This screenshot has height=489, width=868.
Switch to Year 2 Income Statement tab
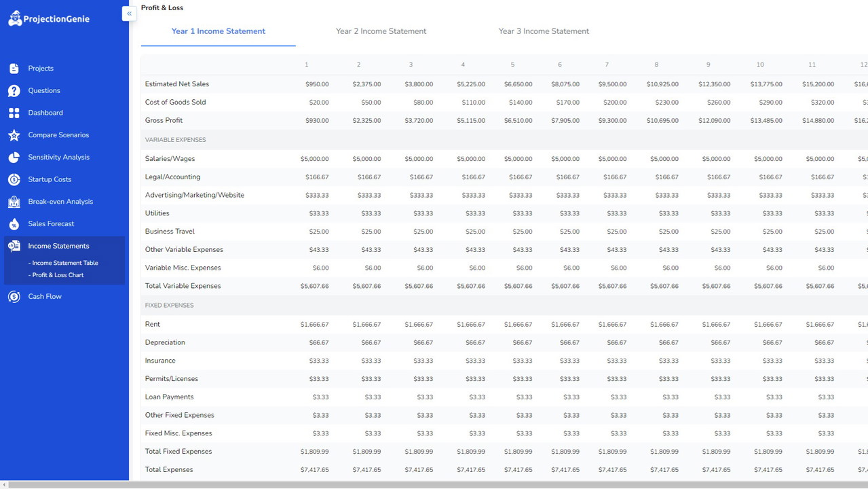(x=381, y=31)
